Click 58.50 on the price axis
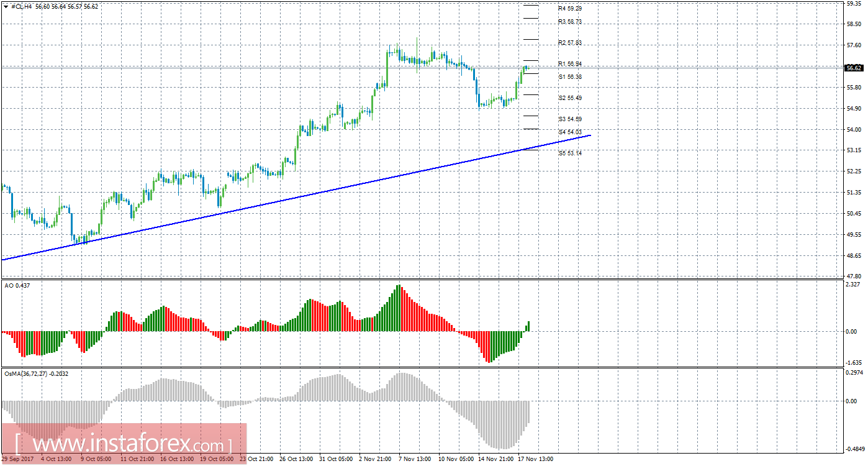Image resolution: width=868 pixels, height=466 pixels. point(854,24)
